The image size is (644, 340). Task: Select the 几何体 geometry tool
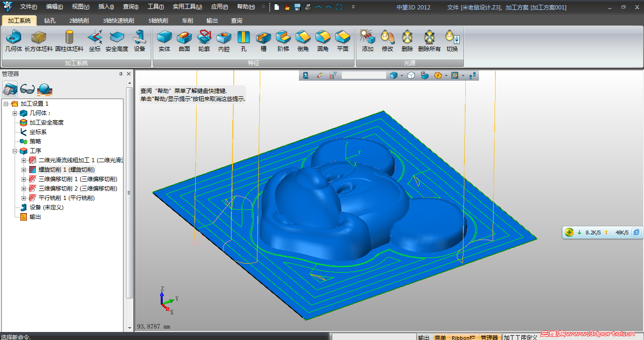[x=13, y=41]
